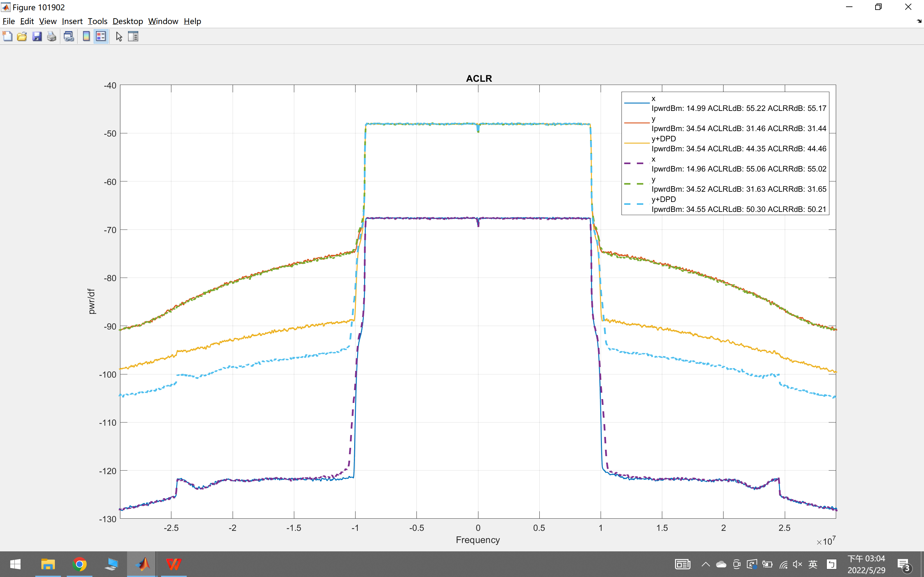Viewport: 924px width, 577px height.
Task: Save the figure with the floppy disk icon
Action: point(37,37)
